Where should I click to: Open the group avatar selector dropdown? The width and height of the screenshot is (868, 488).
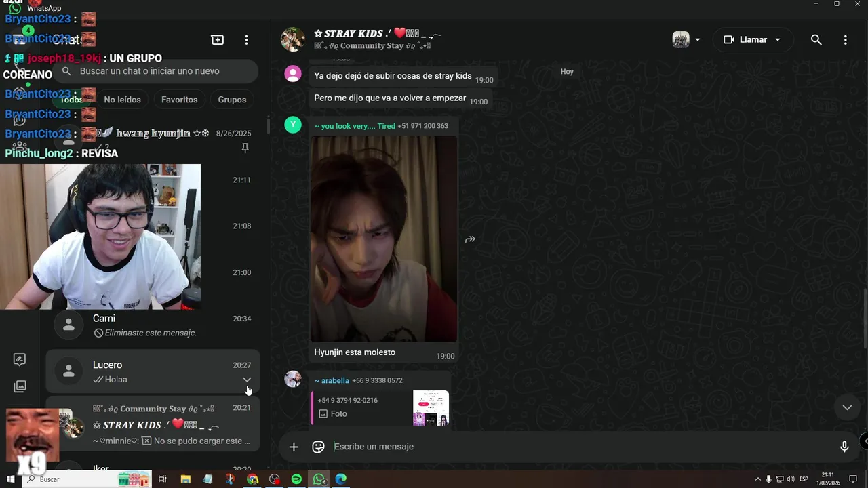point(686,40)
